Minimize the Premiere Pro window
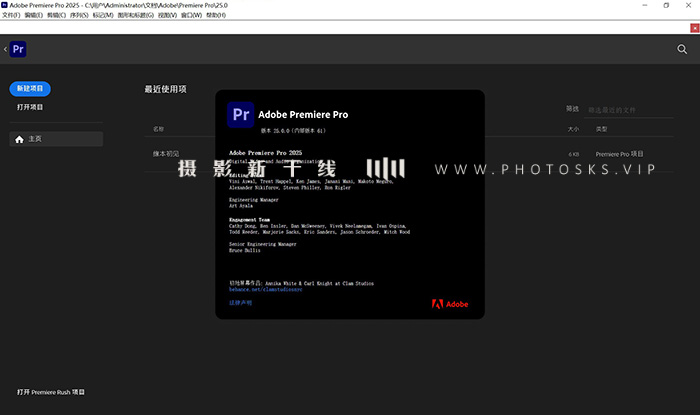The image size is (700, 415). (645, 5)
